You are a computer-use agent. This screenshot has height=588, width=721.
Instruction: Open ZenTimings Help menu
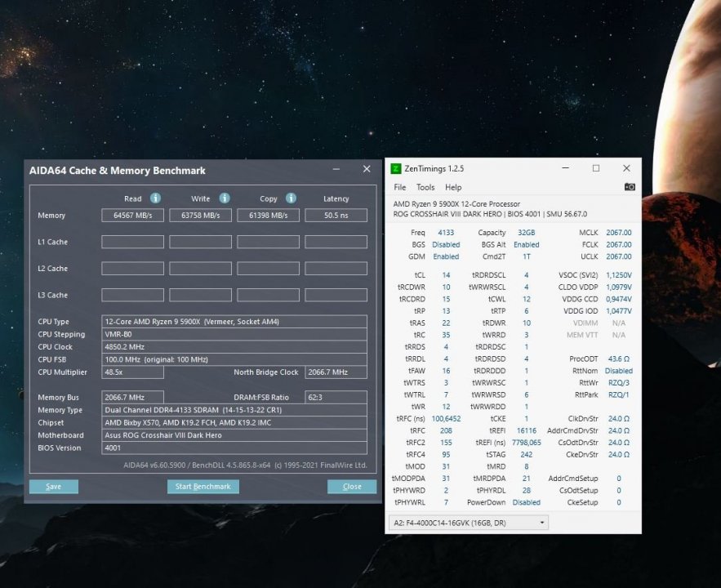(x=452, y=187)
